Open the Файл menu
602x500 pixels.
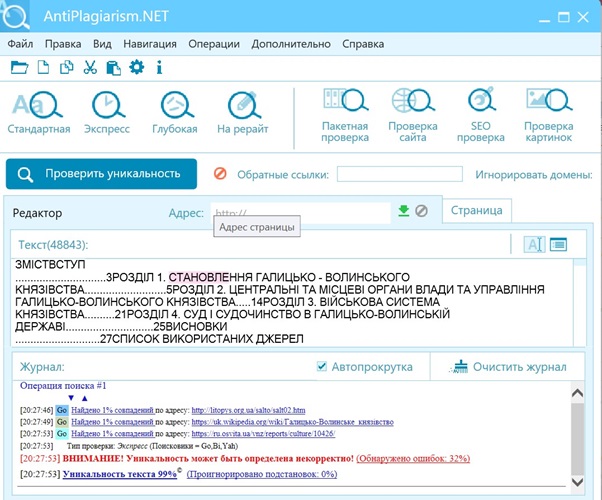(x=20, y=44)
